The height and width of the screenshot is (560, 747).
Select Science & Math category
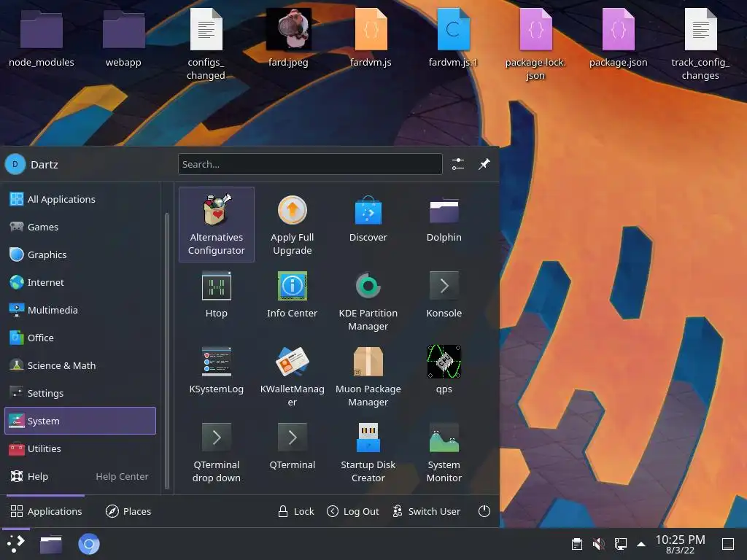tap(80, 365)
